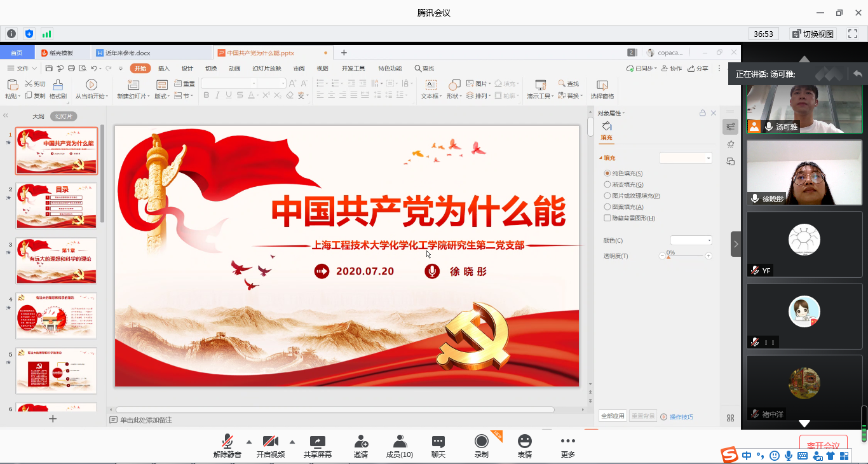The height and width of the screenshot is (464, 868).
Task: Open the Insert (插入) ribbon tab
Action: coord(164,69)
